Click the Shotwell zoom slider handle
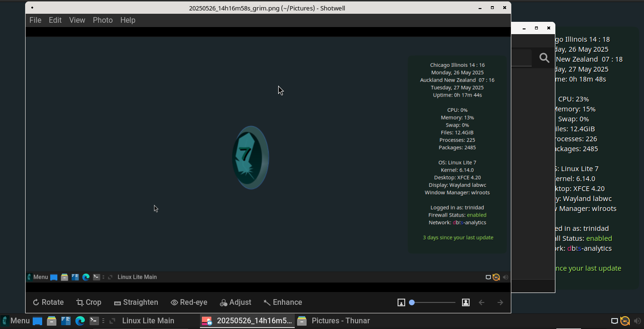 pos(412,302)
